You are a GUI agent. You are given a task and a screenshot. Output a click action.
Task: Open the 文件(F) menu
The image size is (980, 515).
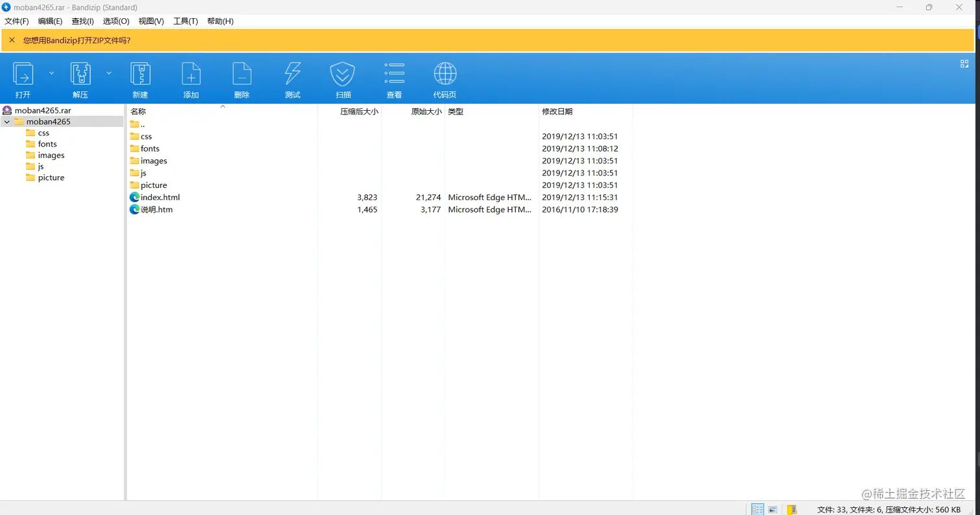pos(17,21)
